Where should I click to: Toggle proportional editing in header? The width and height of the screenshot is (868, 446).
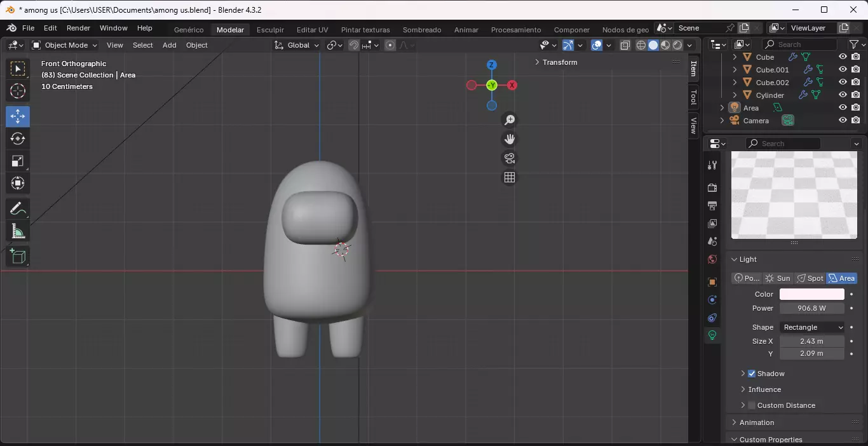390,45
